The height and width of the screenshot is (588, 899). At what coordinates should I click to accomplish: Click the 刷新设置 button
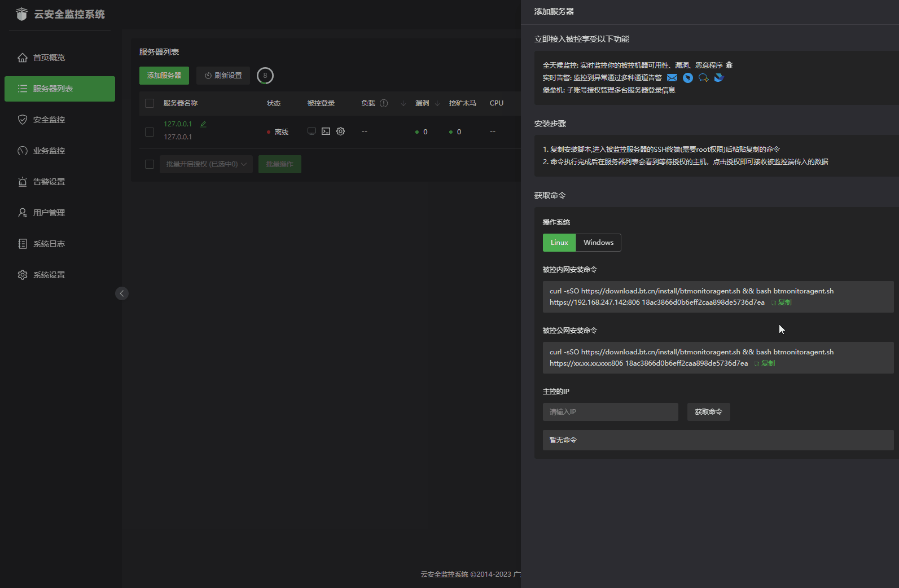coord(223,76)
